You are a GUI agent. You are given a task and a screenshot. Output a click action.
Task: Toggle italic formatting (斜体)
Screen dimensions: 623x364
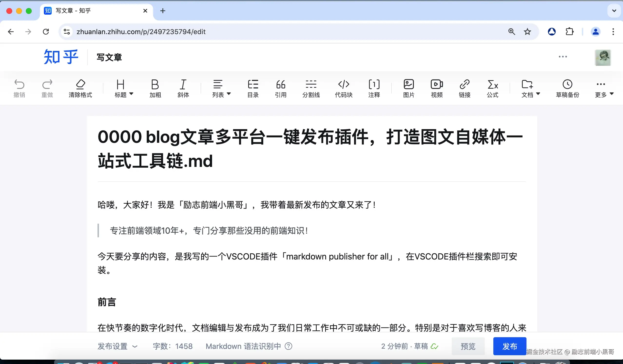[183, 88]
